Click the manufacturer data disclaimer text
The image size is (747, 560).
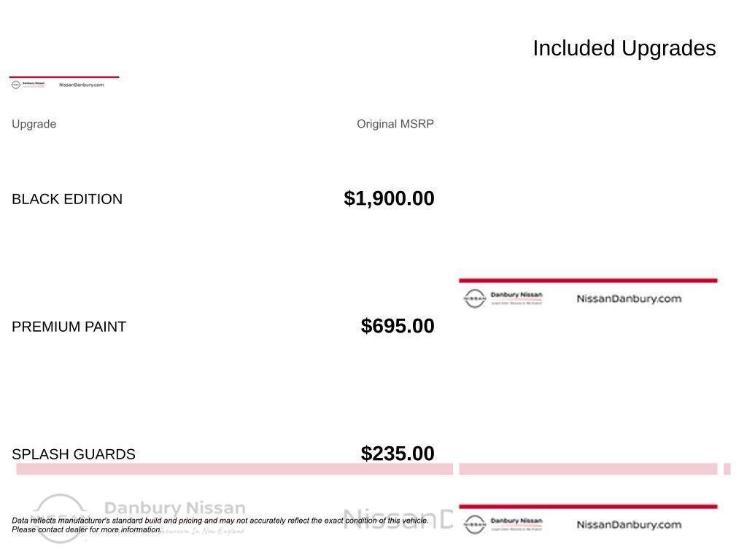coord(219,525)
